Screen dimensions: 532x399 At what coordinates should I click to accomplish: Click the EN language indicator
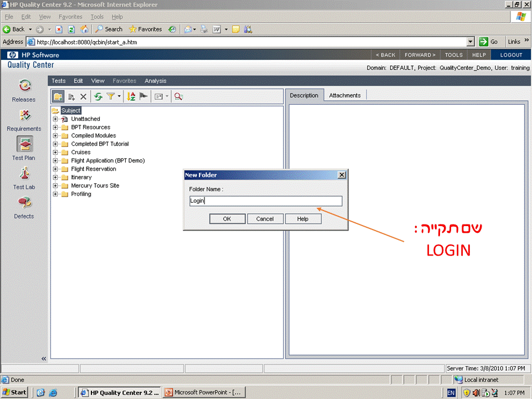click(x=451, y=392)
